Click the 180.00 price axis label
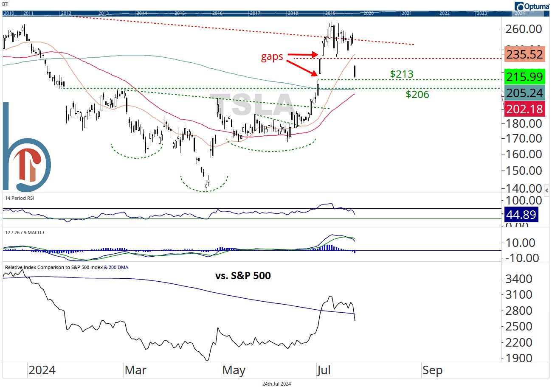This screenshot has width=552, height=392. pyautogui.click(x=524, y=123)
